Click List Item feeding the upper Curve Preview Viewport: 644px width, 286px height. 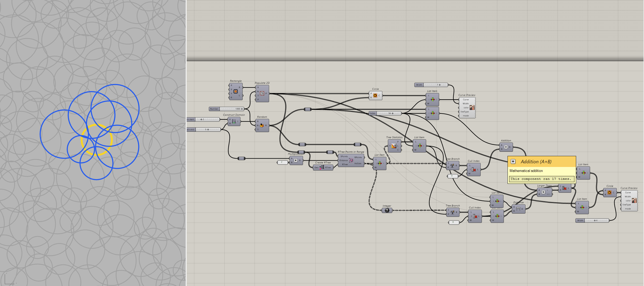432,99
